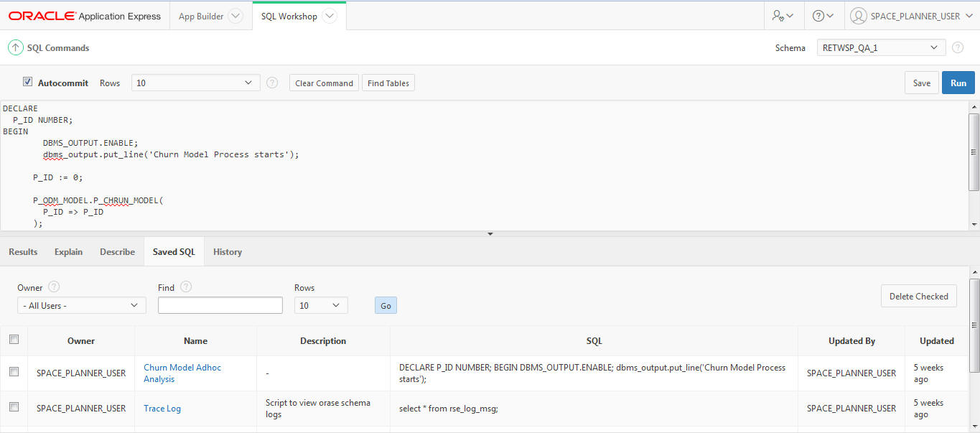Image resolution: width=980 pixels, height=433 pixels.
Task: Open the administration user-wrench icon menu
Action: 782,16
